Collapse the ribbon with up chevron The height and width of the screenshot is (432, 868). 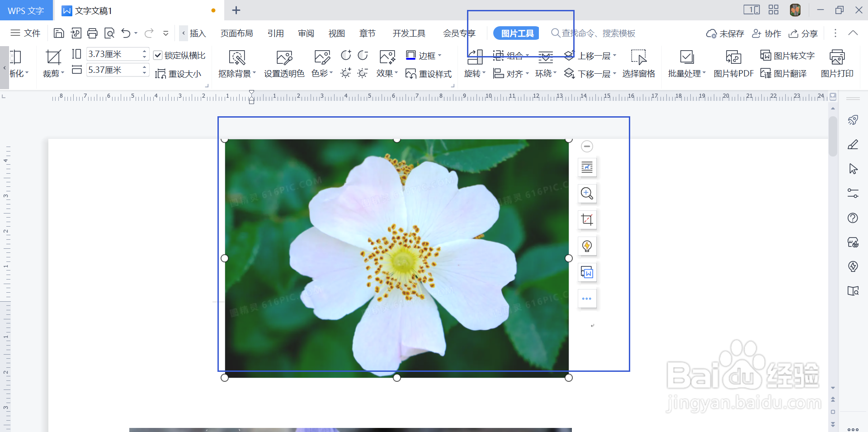click(x=853, y=33)
